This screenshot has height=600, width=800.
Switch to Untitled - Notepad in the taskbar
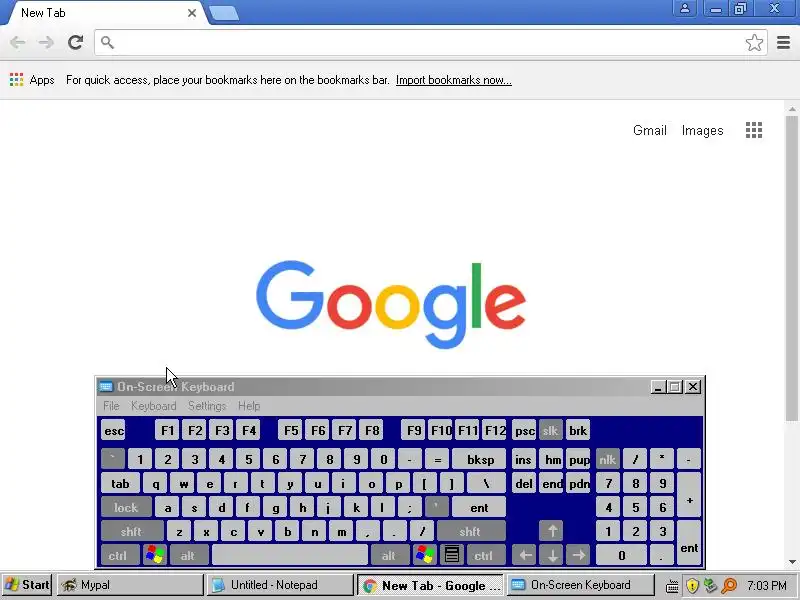(x=280, y=585)
